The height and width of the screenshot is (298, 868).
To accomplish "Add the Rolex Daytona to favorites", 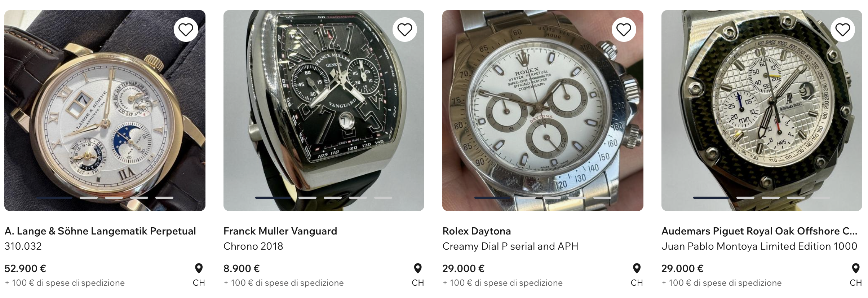I will [x=624, y=30].
